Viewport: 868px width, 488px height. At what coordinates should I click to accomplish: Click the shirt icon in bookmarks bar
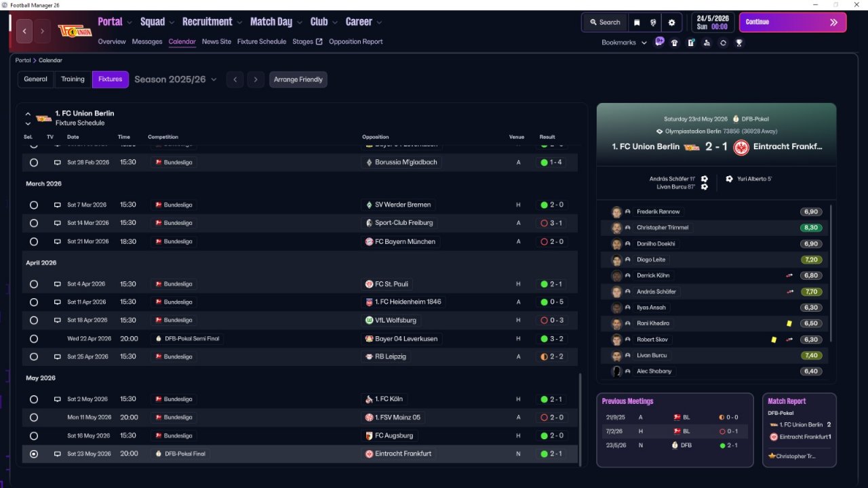(x=674, y=43)
